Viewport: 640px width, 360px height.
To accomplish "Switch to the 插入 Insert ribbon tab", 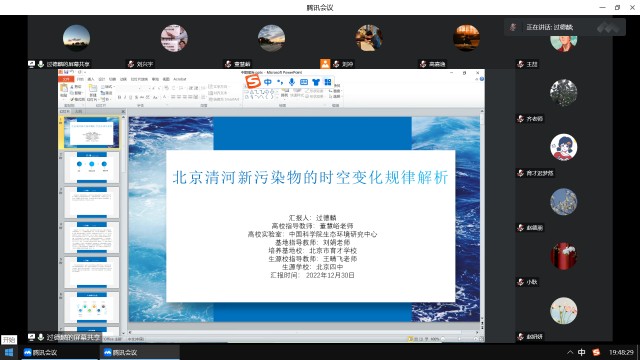I will click(x=91, y=79).
